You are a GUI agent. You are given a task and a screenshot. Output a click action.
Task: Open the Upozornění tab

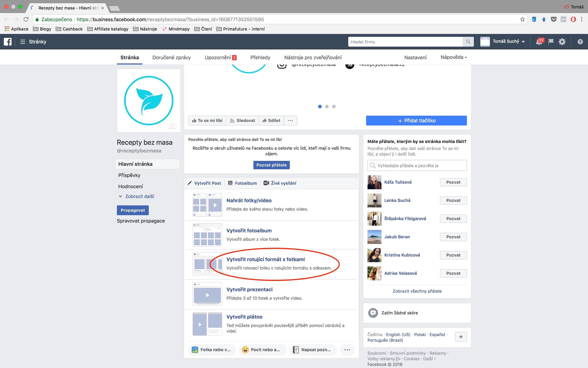(220, 57)
